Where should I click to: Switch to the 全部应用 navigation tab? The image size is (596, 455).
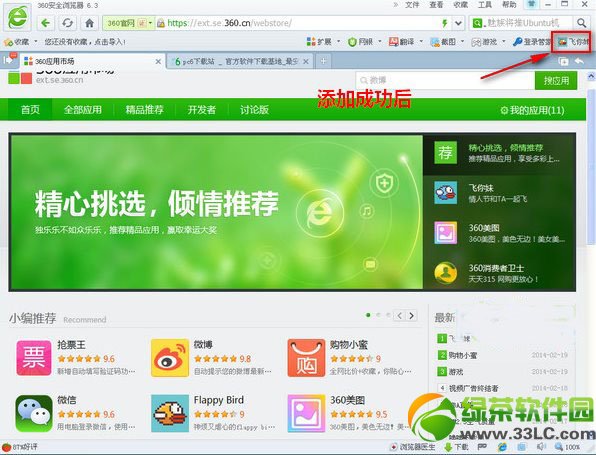[83, 110]
